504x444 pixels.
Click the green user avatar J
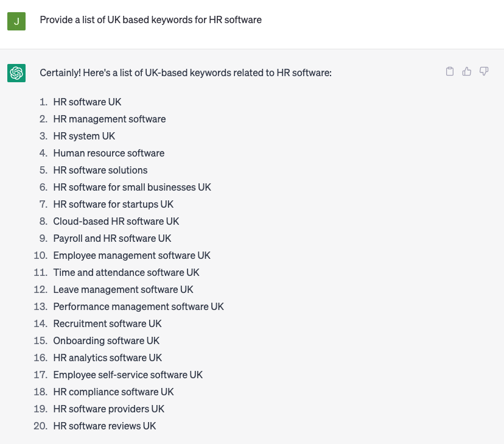click(x=16, y=21)
